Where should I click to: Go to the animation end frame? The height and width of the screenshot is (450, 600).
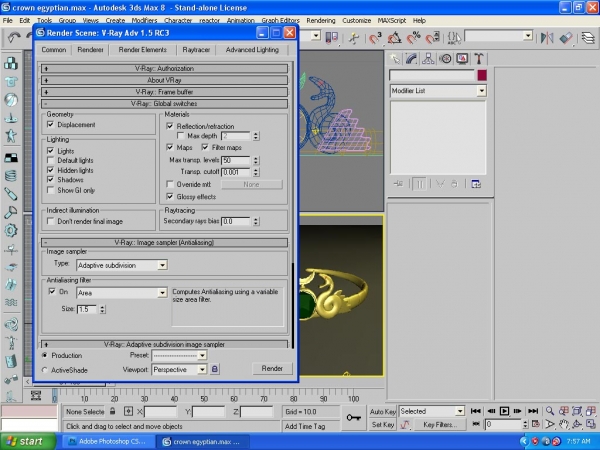533,411
